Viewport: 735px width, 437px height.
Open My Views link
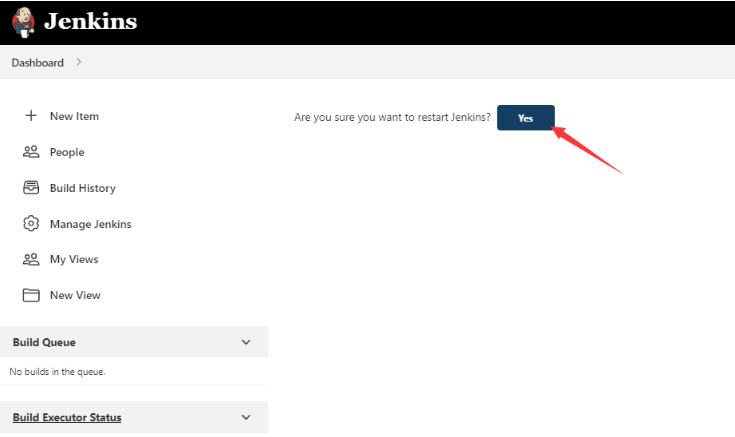(x=74, y=259)
